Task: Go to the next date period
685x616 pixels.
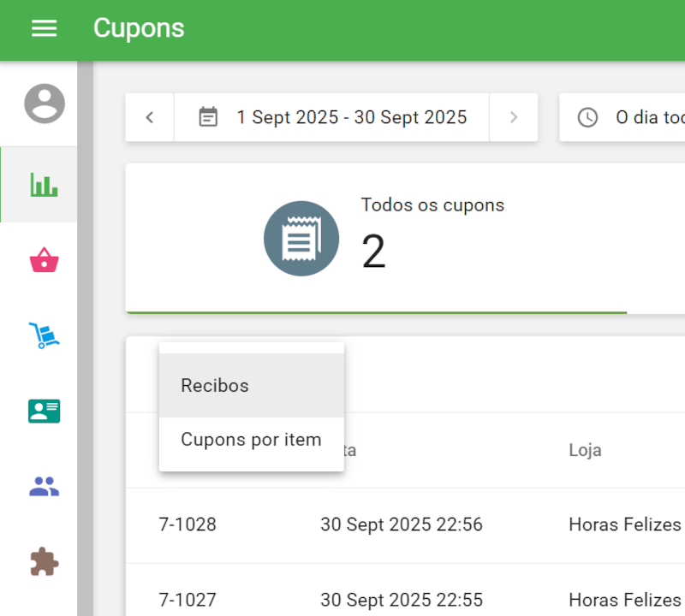Action: click(x=514, y=117)
